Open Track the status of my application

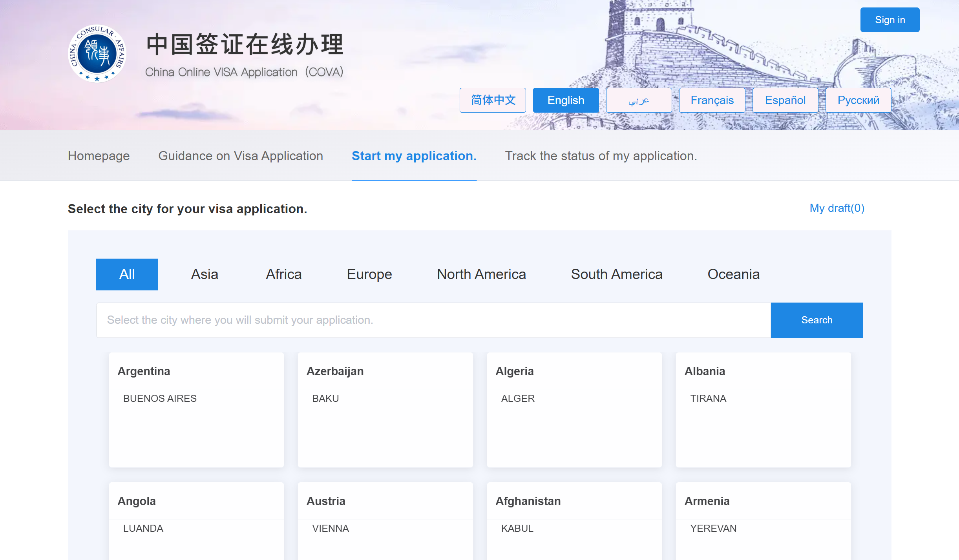pyautogui.click(x=601, y=156)
